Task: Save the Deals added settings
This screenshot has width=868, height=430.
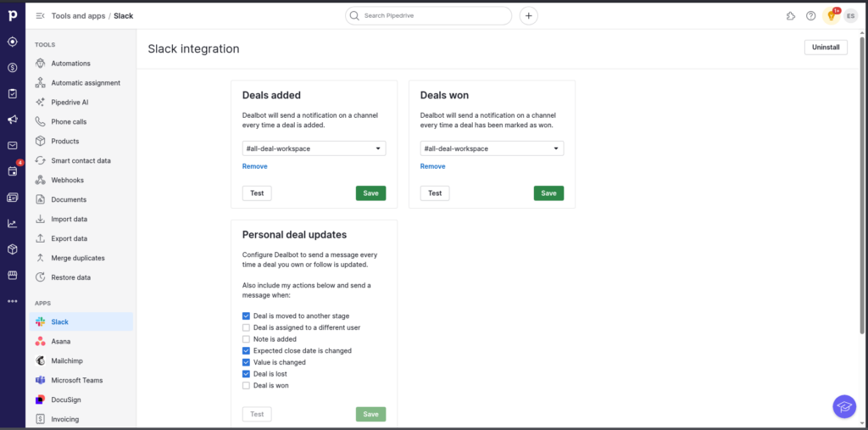Action: (x=371, y=193)
